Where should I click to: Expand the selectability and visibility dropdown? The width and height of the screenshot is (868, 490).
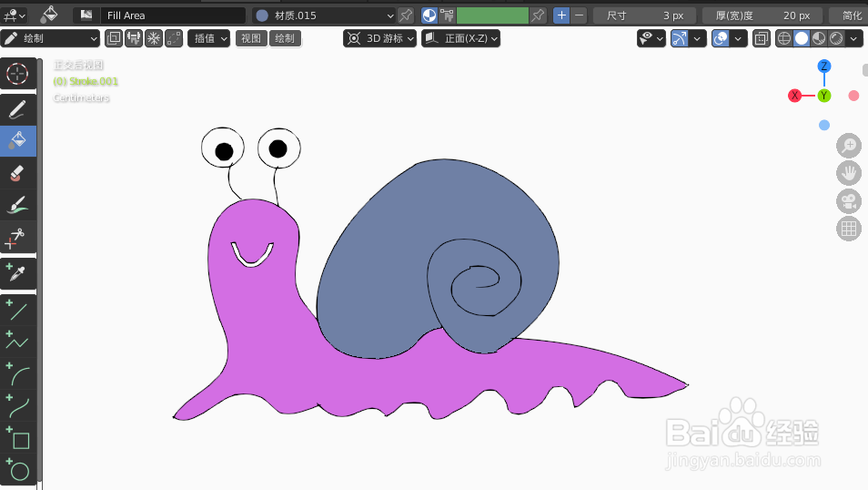(x=651, y=38)
